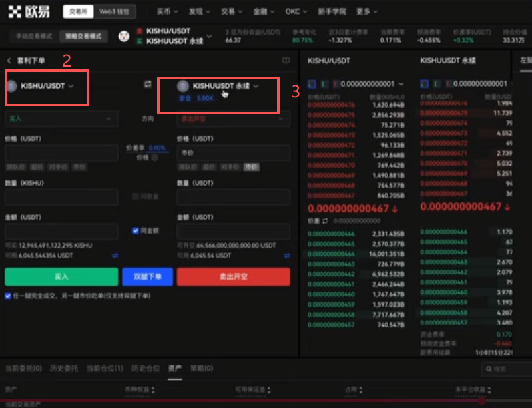Select 手动交易模式
The image size is (532, 408).
tap(34, 36)
